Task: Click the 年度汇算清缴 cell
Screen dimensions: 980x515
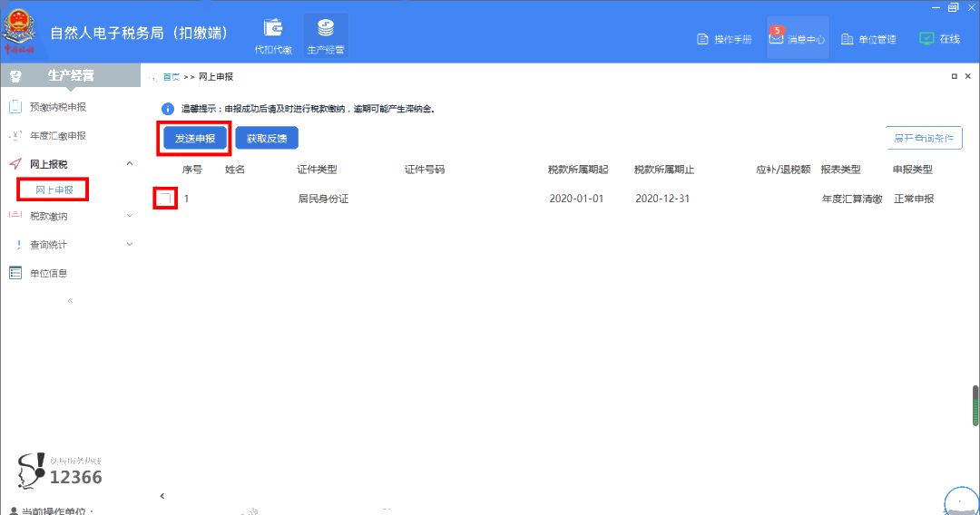Action: pyautogui.click(x=852, y=199)
